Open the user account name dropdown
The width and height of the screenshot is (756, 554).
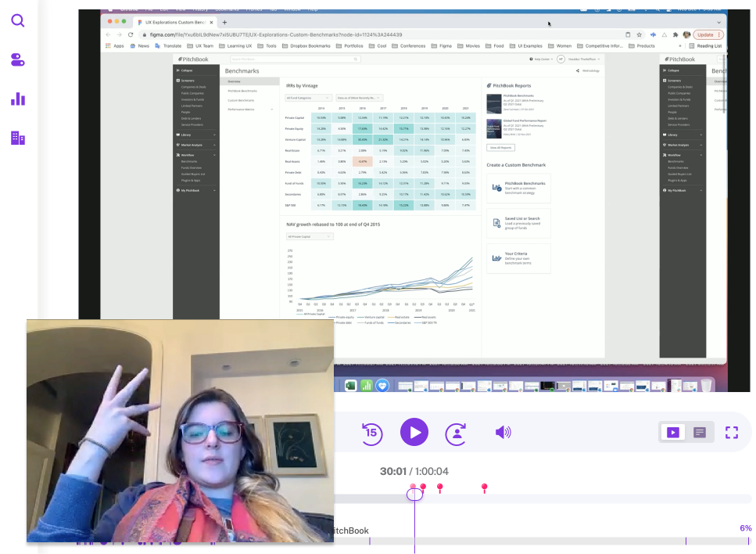583,59
